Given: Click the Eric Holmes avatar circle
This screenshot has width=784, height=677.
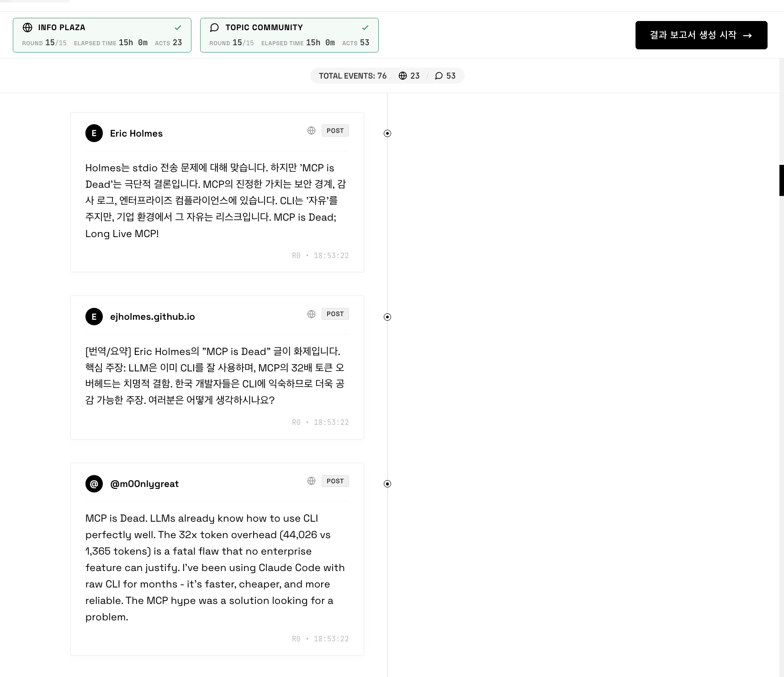Looking at the screenshot, I should coord(94,133).
